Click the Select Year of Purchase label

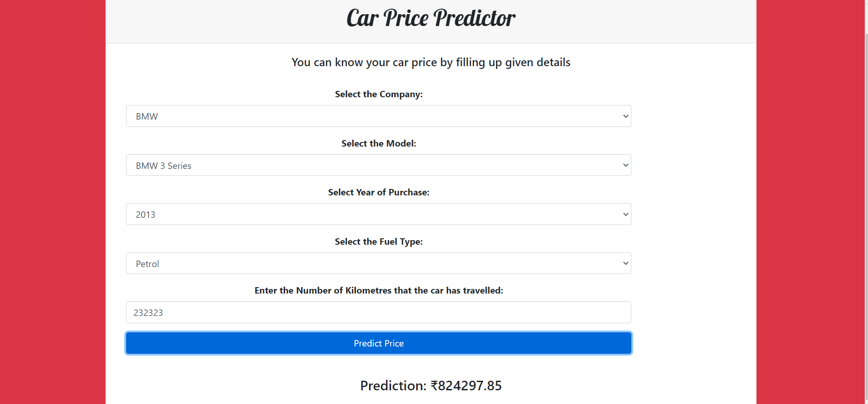378,192
